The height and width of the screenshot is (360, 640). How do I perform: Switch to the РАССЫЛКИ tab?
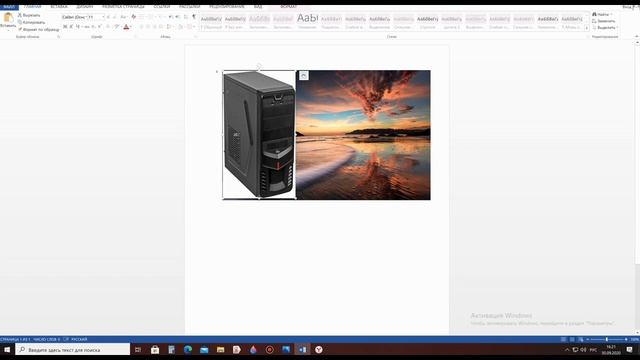coord(189,7)
